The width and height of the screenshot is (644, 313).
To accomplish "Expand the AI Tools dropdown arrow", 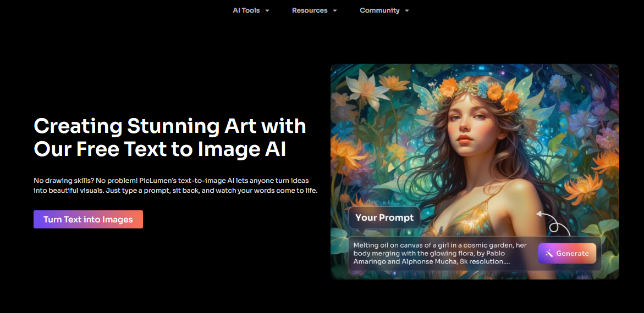I will tap(267, 11).
